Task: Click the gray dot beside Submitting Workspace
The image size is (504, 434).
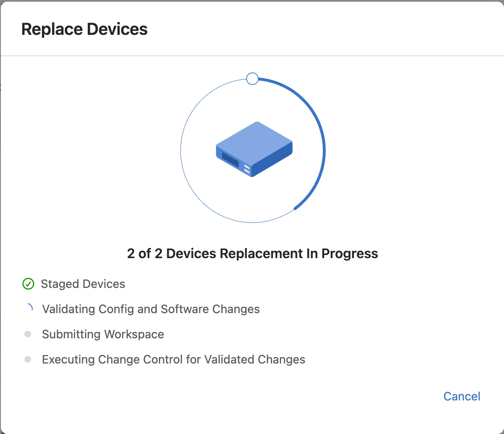Action: (28, 334)
